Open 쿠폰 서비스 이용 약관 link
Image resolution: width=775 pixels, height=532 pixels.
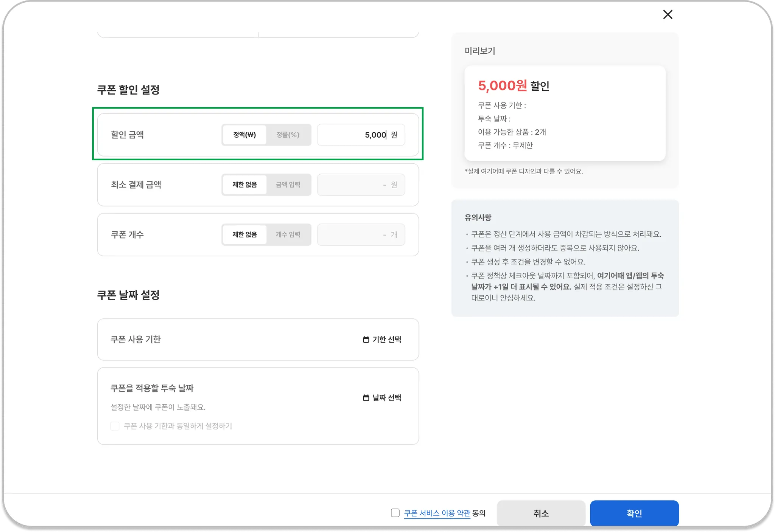tap(437, 513)
